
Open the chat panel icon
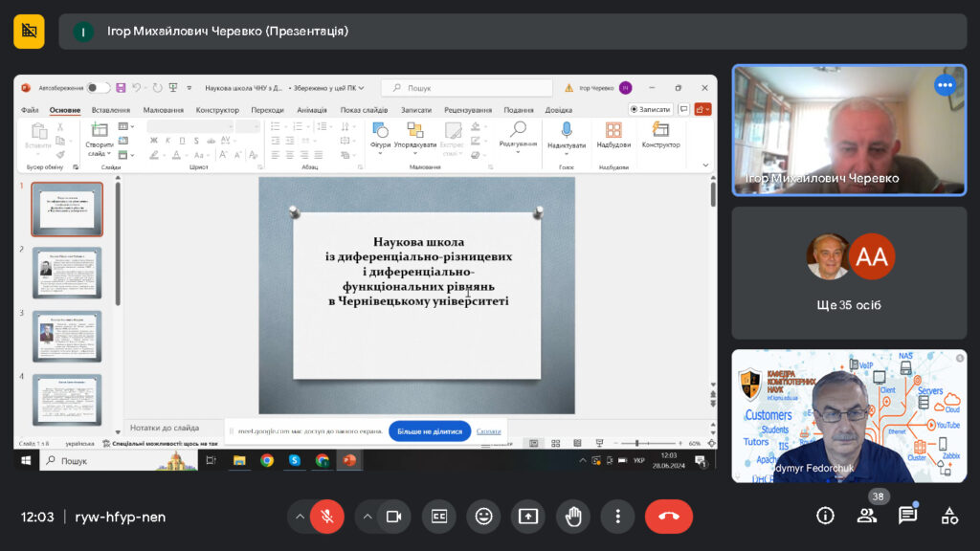click(907, 517)
